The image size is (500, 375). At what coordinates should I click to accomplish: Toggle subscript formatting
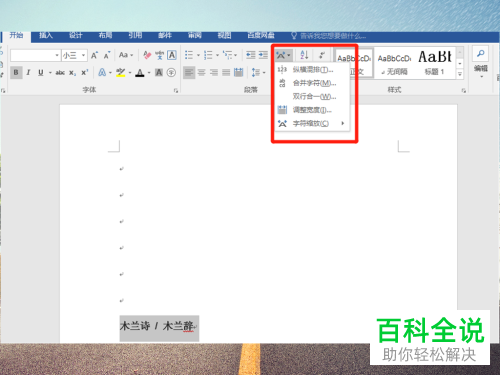pos(72,72)
